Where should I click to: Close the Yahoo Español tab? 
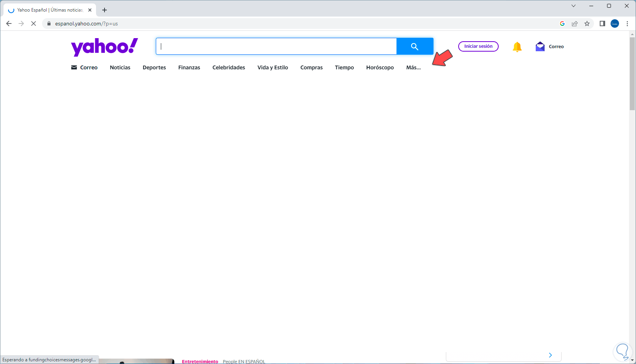pos(90,10)
